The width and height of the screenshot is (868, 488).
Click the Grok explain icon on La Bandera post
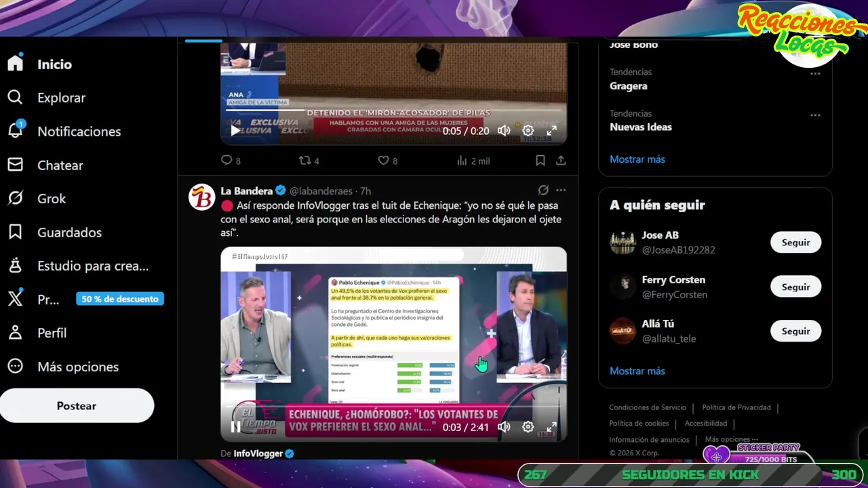543,190
